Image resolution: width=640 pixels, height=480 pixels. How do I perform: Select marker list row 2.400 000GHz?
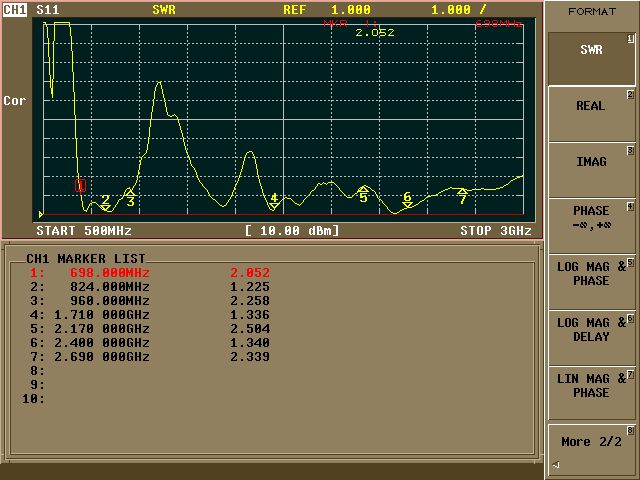pyautogui.click(x=150, y=342)
